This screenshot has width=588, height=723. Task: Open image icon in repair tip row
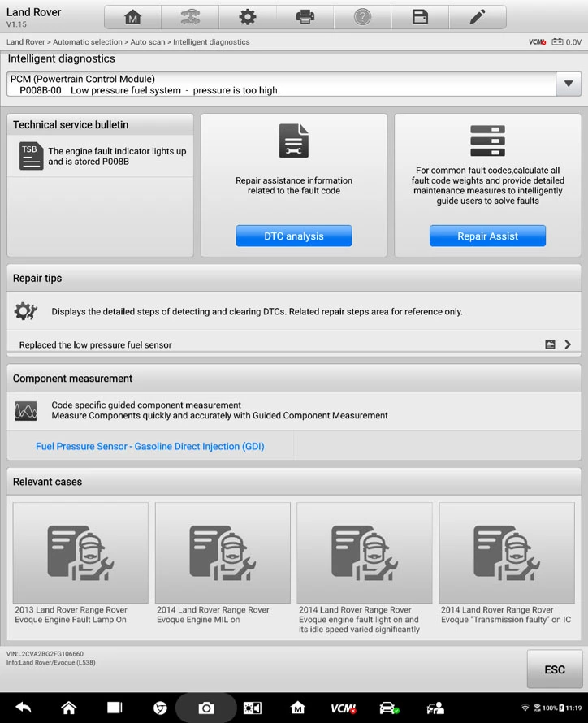[550, 344]
